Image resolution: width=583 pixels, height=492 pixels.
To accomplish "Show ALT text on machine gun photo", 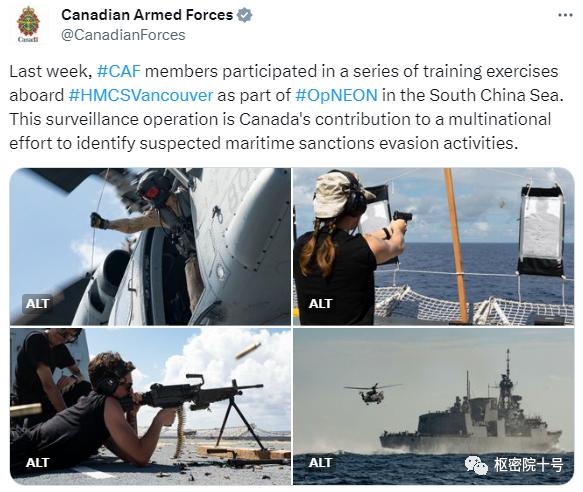I will (x=37, y=463).
